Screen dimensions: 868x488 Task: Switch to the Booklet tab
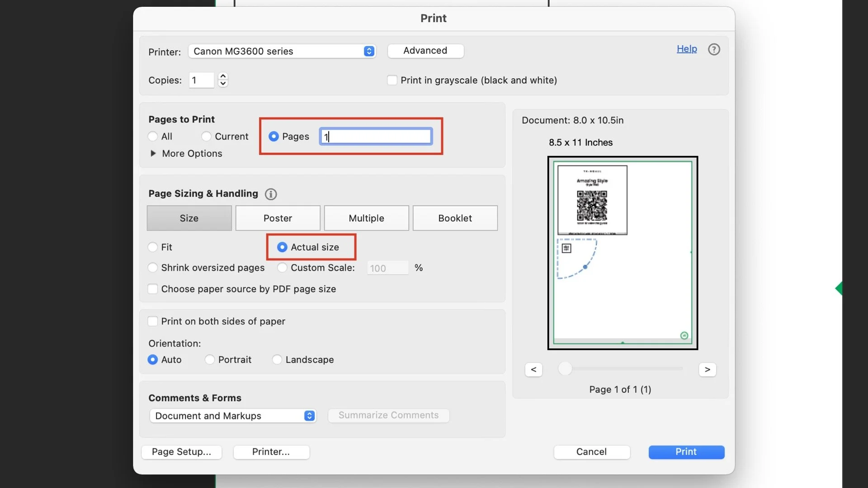click(455, 218)
